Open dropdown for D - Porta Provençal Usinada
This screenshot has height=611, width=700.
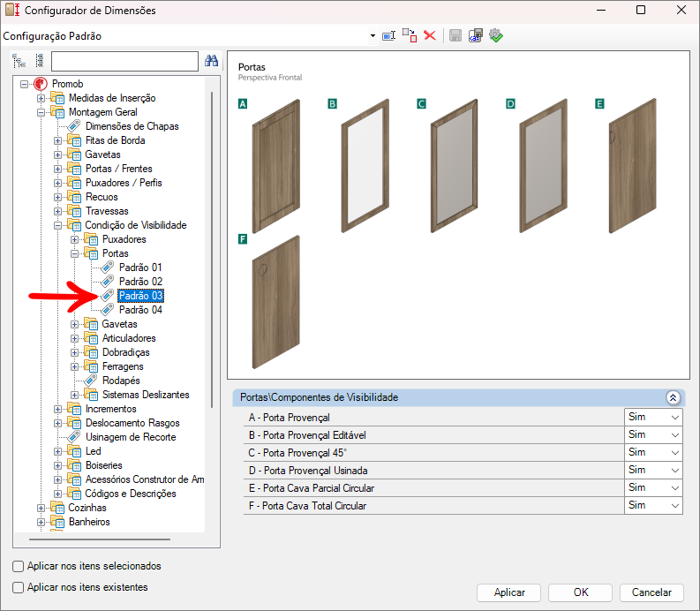pos(675,471)
